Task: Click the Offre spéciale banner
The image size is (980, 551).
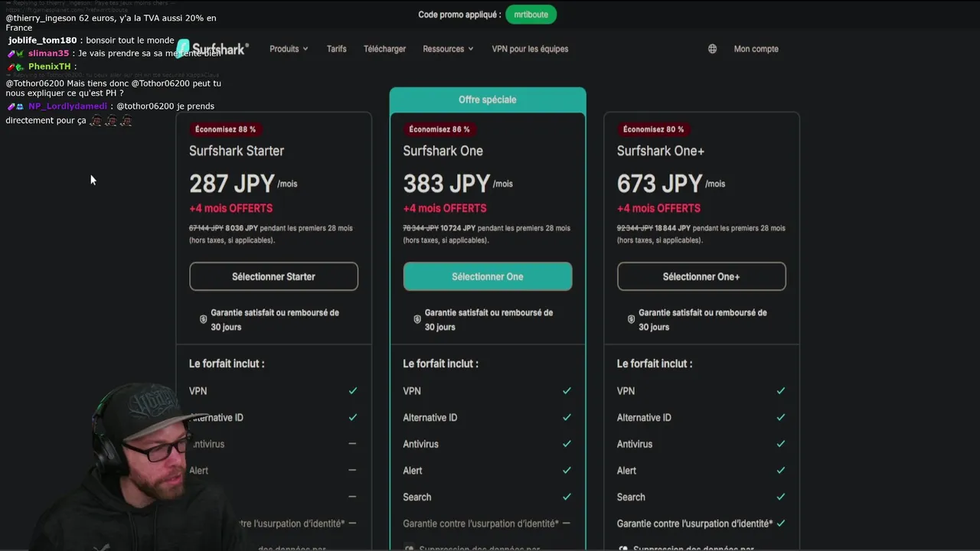Action: [488, 99]
